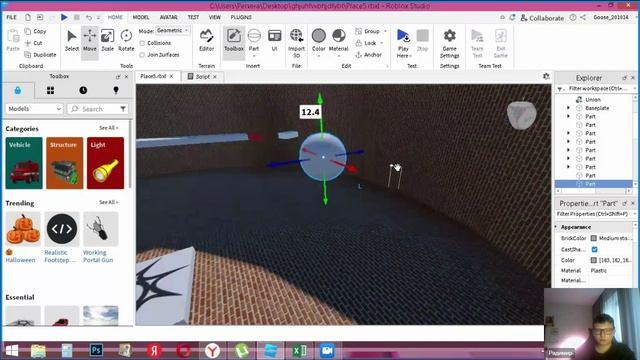Open Excel from taskbar
The width and height of the screenshot is (640, 360).
click(x=299, y=351)
